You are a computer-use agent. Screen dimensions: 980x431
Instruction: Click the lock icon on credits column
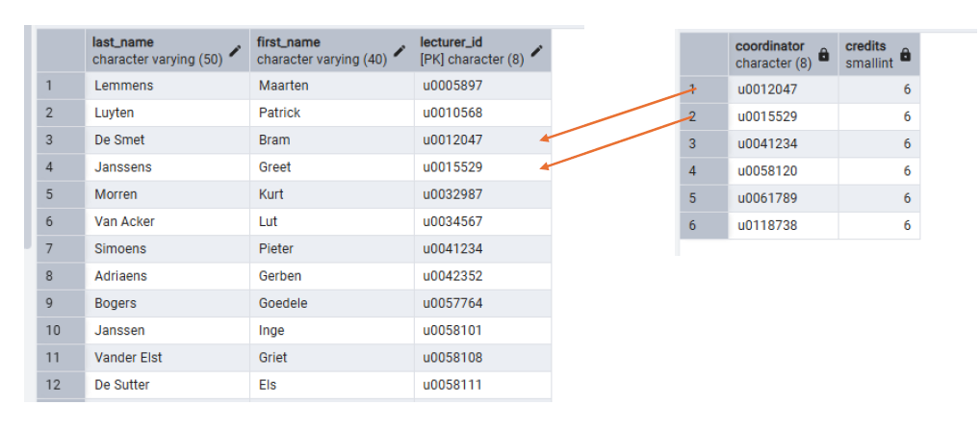pos(905,55)
